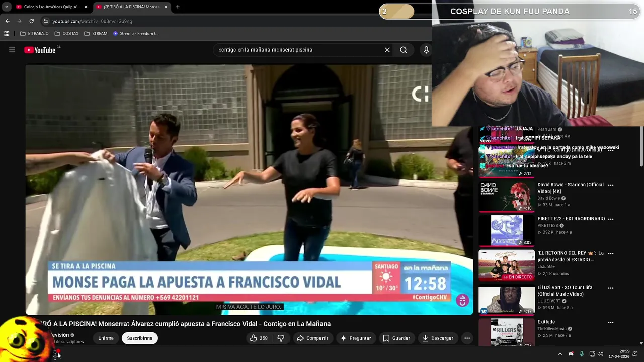Open David Bowie - Starman title link

coord(571,188)
